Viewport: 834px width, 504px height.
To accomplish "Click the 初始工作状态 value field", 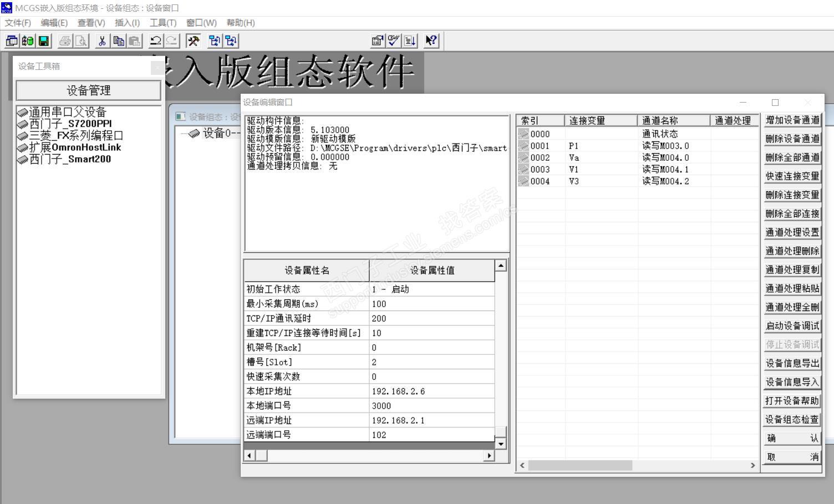I will (432, 289).
